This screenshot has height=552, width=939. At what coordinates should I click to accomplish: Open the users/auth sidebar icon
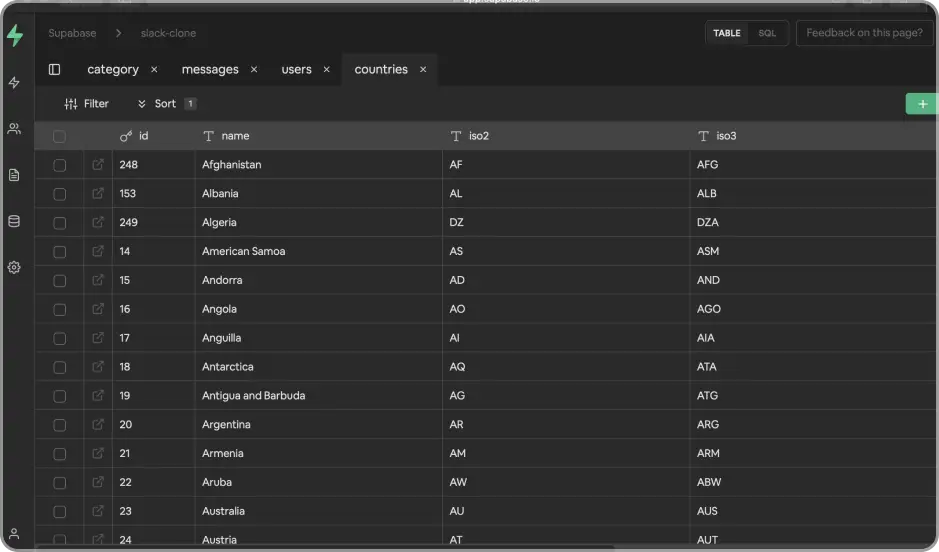[14, 129]
